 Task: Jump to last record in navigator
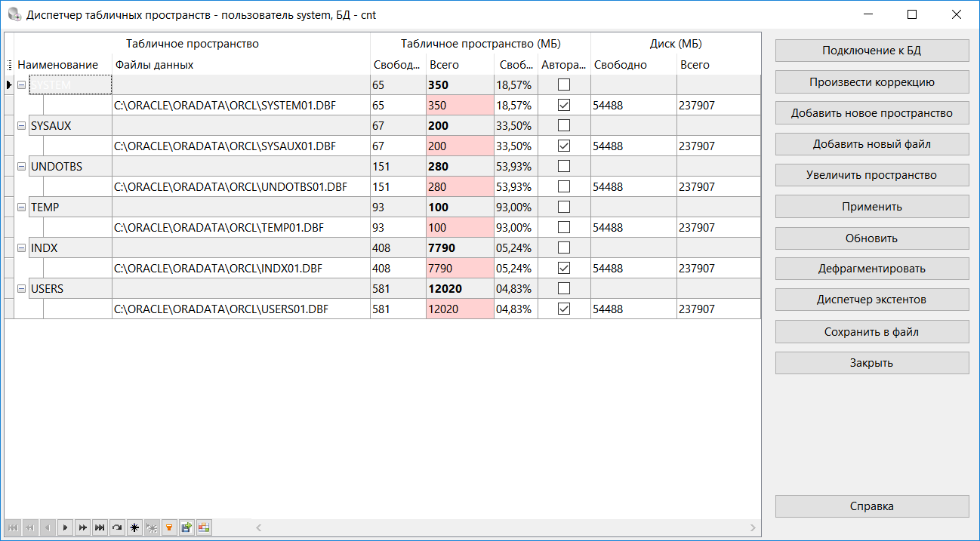(100, 527)
